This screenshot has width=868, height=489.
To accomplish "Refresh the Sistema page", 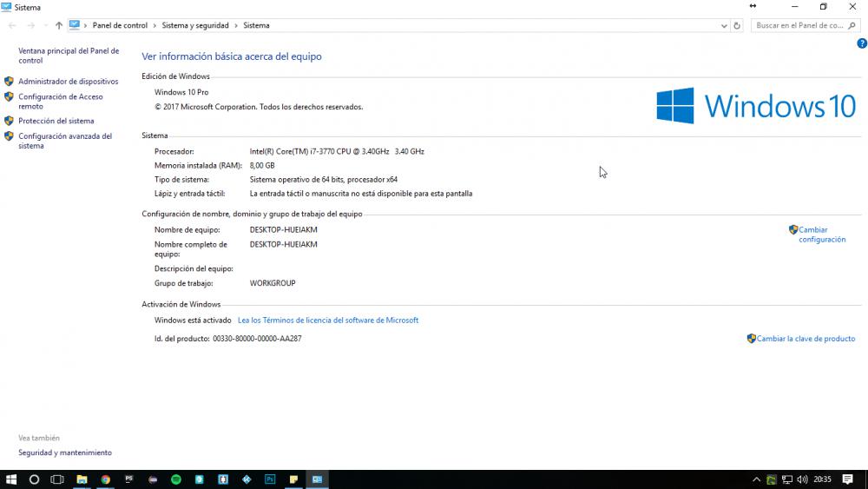I will click(x=737, y=25).
